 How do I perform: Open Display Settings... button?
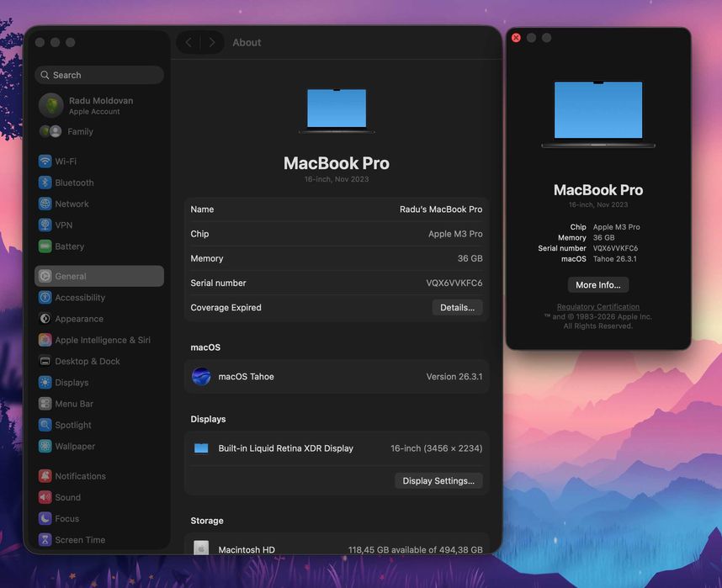(x=438, y=480)
